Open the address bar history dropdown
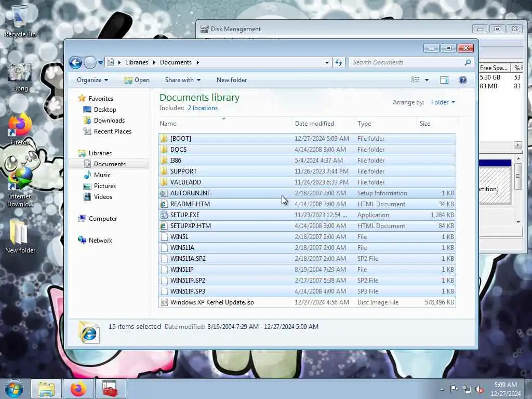532x399 pixels. pos(327,63)
